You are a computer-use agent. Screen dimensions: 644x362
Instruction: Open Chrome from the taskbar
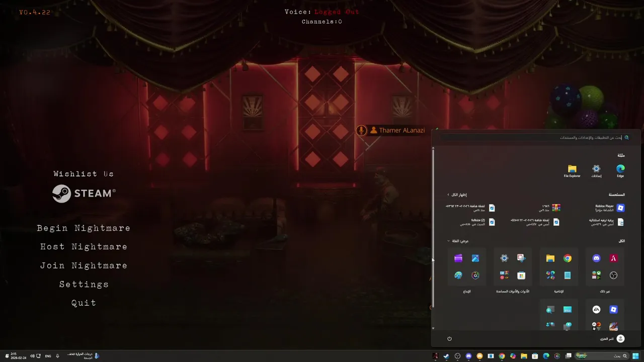click(x=502, y=356)
